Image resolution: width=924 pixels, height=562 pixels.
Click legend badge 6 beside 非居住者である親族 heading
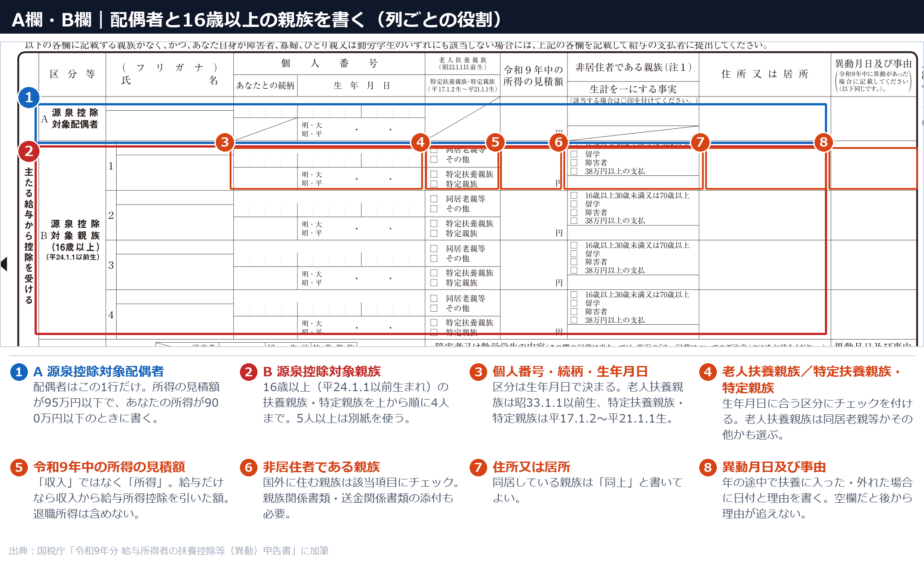click(248, 467)
